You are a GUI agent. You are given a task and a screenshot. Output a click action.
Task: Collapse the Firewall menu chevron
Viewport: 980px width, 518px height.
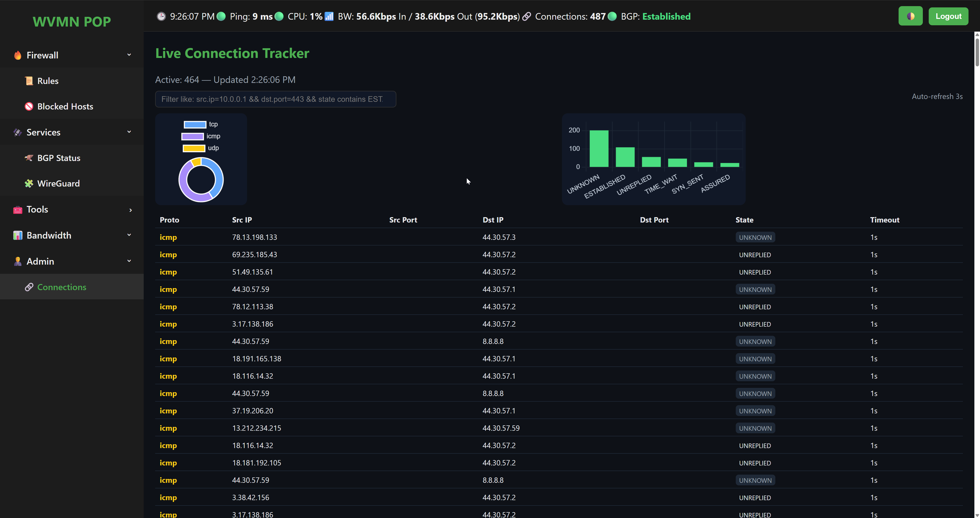point(129,55)
